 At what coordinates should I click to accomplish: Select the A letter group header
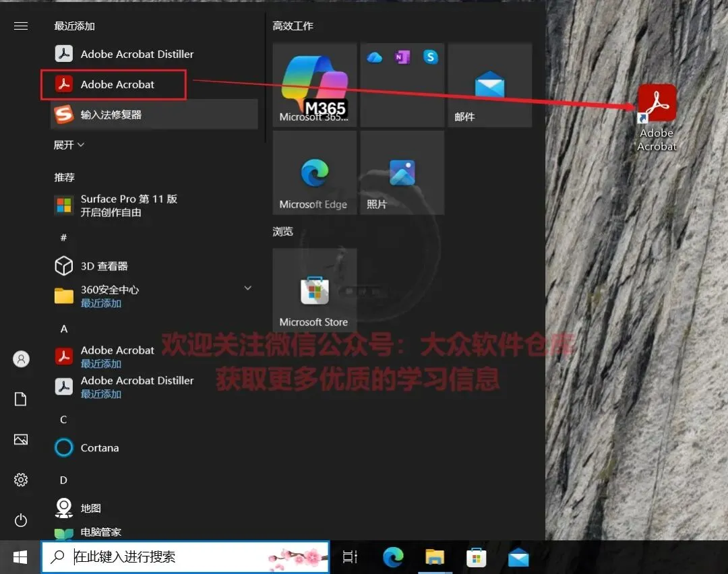click(x=64, y=329)
